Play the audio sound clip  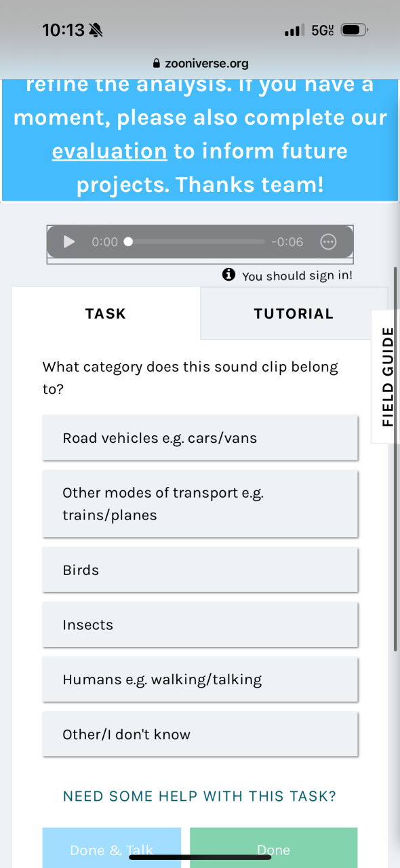point(69,242)
